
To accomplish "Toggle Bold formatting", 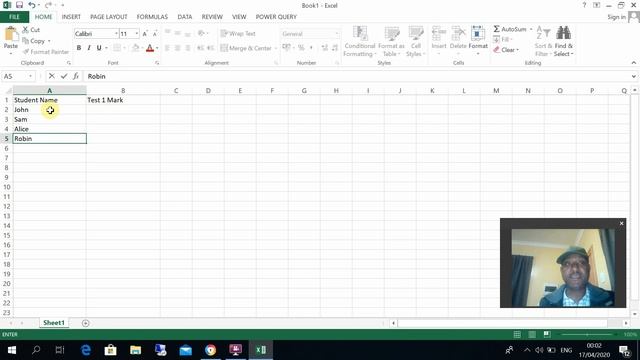I will click(x=79, y=48).
